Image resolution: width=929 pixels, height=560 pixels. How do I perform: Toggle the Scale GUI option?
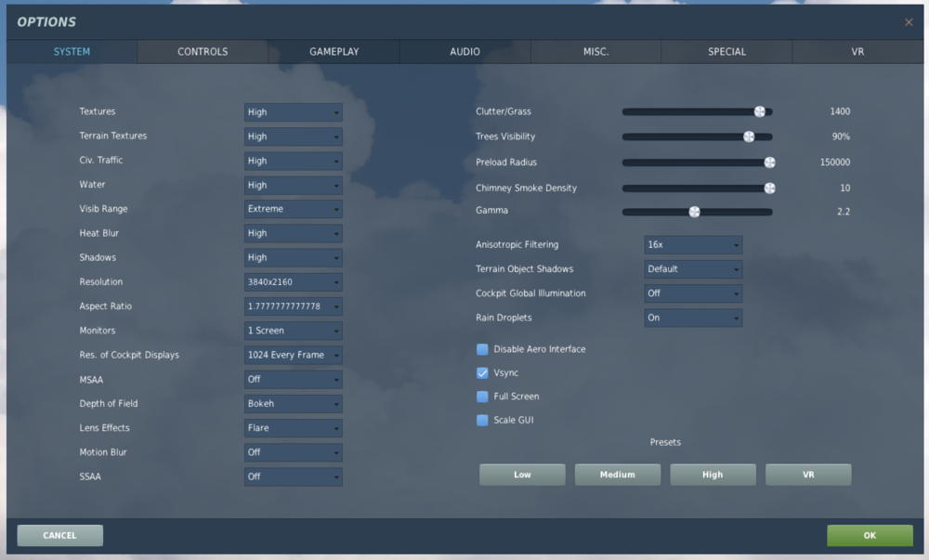coord(482,420)
